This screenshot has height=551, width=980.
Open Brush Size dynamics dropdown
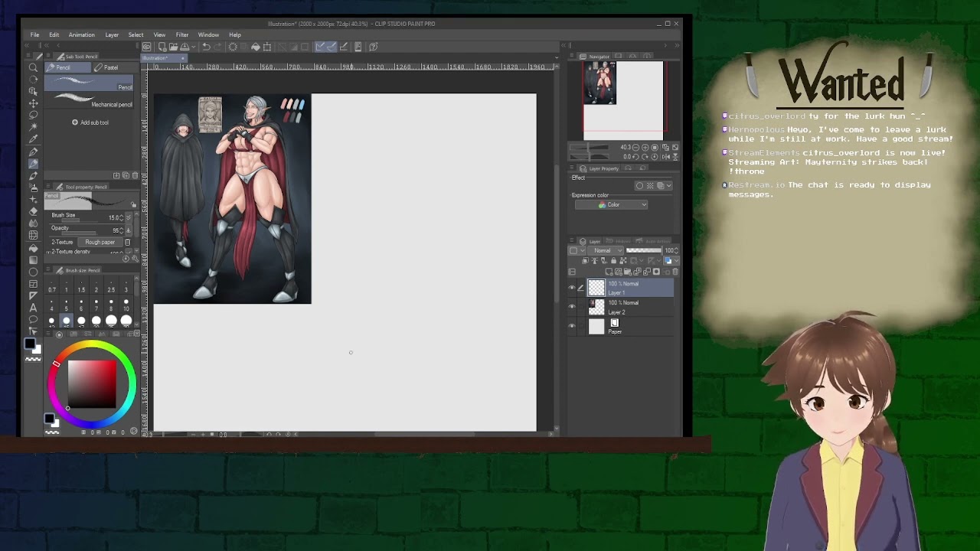(x=128, y=217)
